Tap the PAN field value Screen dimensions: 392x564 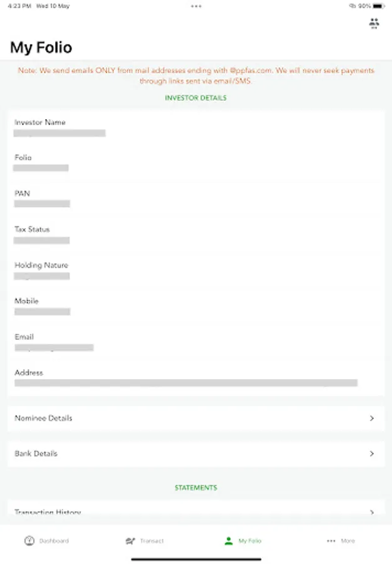(42, 204)
